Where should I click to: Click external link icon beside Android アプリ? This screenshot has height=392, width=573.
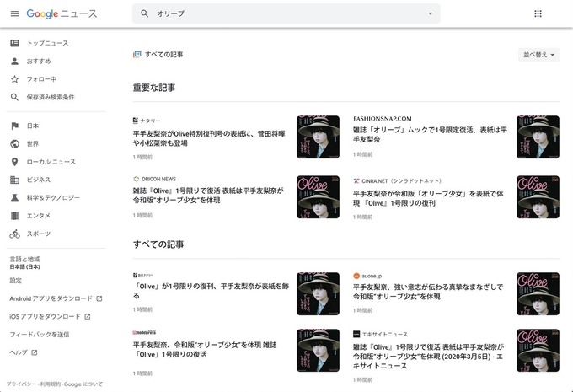(x=99, y=298)
